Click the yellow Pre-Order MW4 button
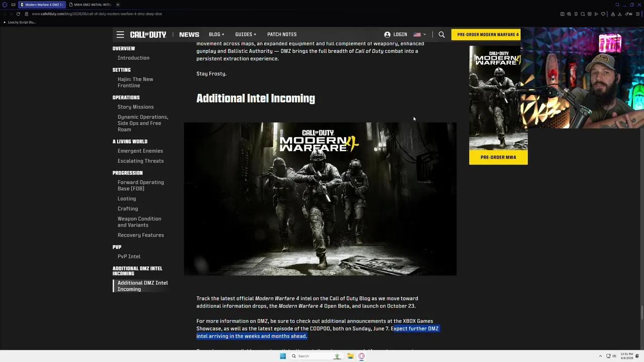Viewport: 644px width, 362px height. (498, 157)
